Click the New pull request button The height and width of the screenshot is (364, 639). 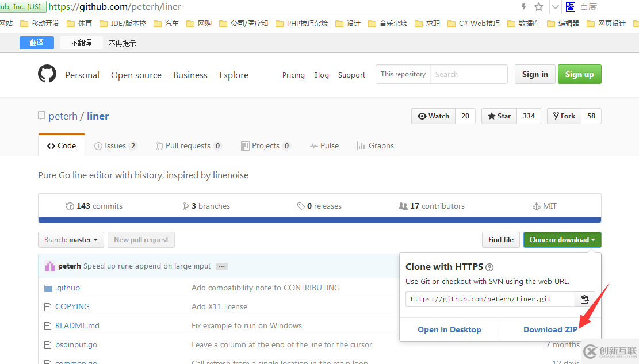pos(141,240)
